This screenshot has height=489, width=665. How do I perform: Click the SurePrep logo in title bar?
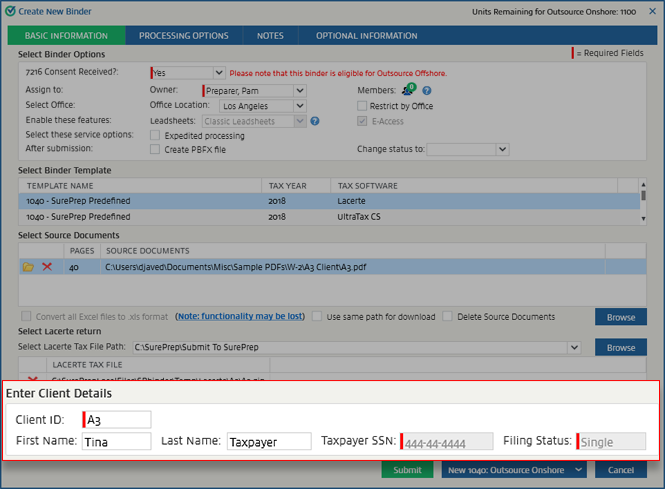click(10, 11)
